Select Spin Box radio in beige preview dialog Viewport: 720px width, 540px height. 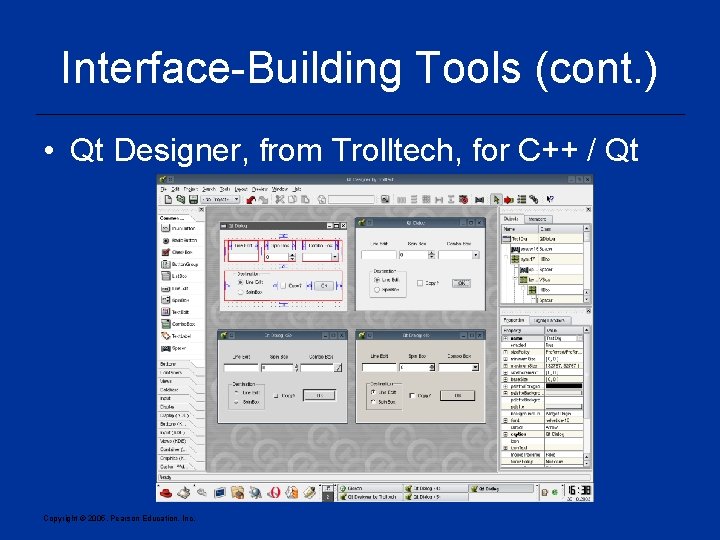[373, 402]
